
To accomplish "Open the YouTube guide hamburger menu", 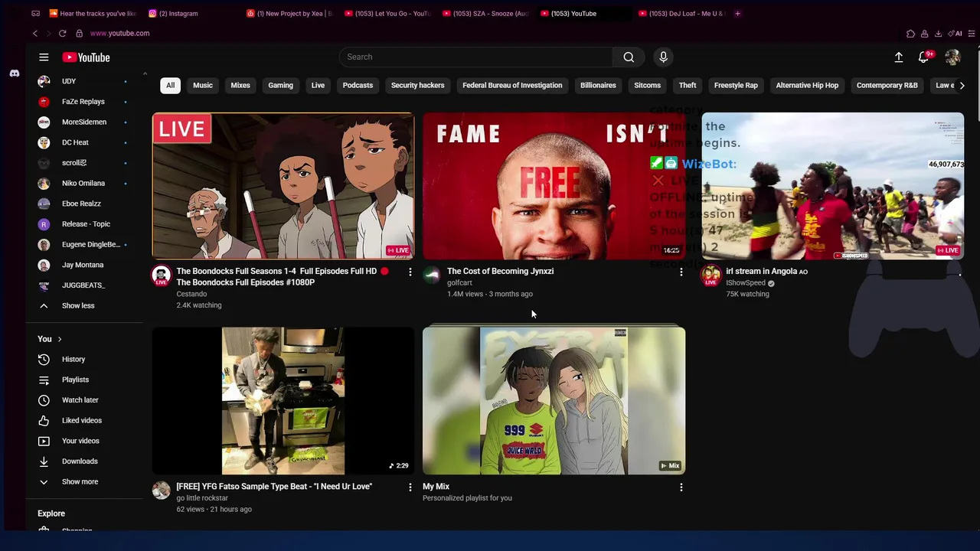I will click(44, 57).
